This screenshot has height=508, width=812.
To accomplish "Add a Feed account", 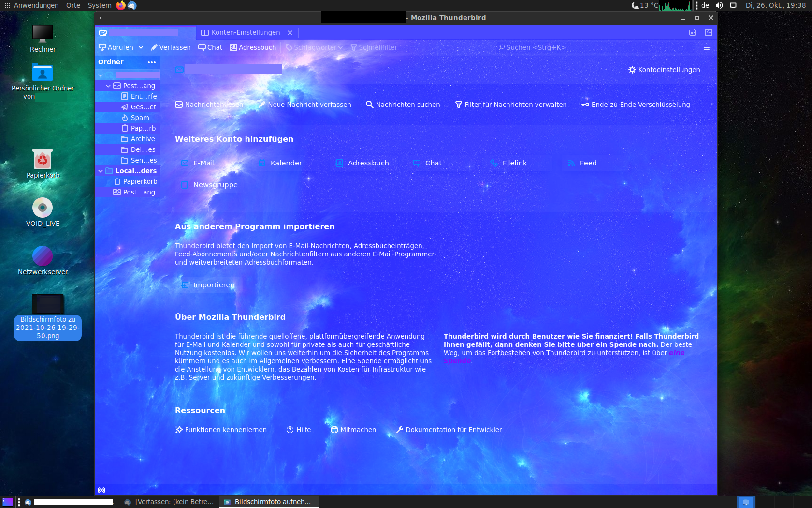I will coord(582,163).
